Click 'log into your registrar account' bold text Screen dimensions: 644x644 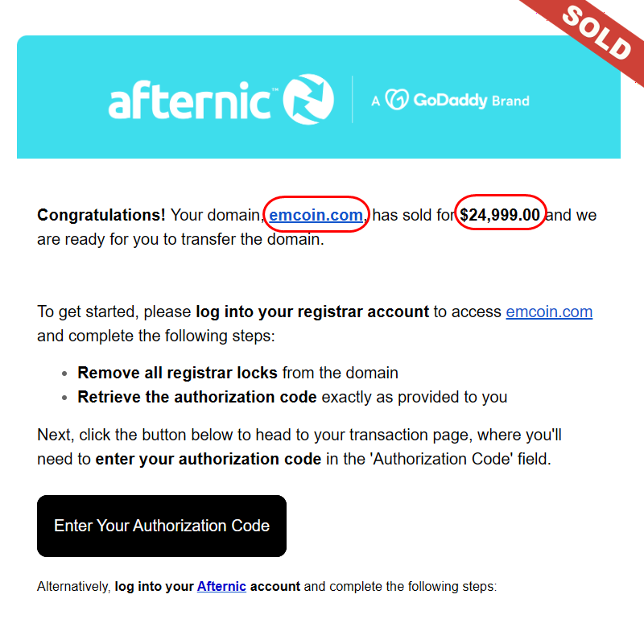(312, 312)
